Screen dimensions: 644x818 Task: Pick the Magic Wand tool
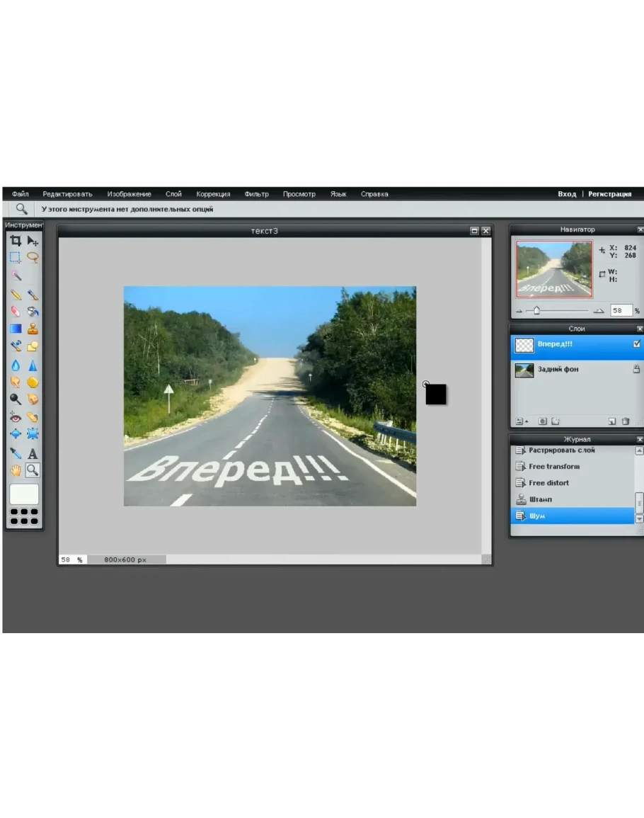[x=15, y=275]
